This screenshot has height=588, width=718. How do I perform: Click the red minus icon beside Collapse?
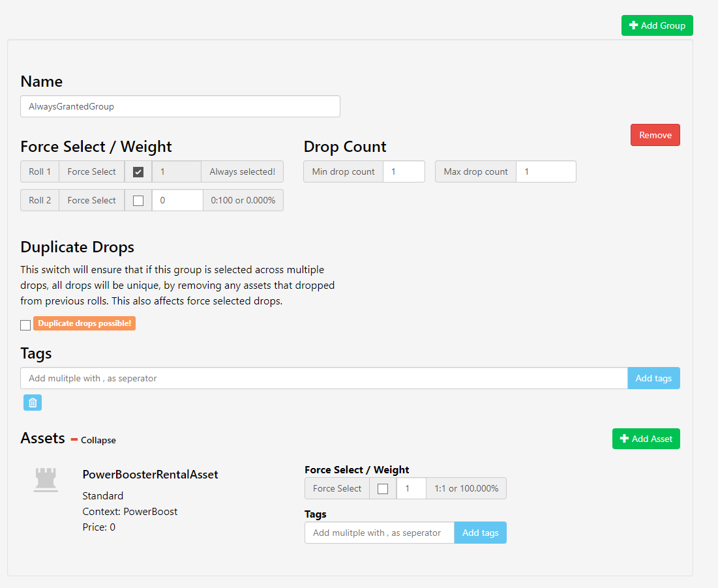click(74, 440)
